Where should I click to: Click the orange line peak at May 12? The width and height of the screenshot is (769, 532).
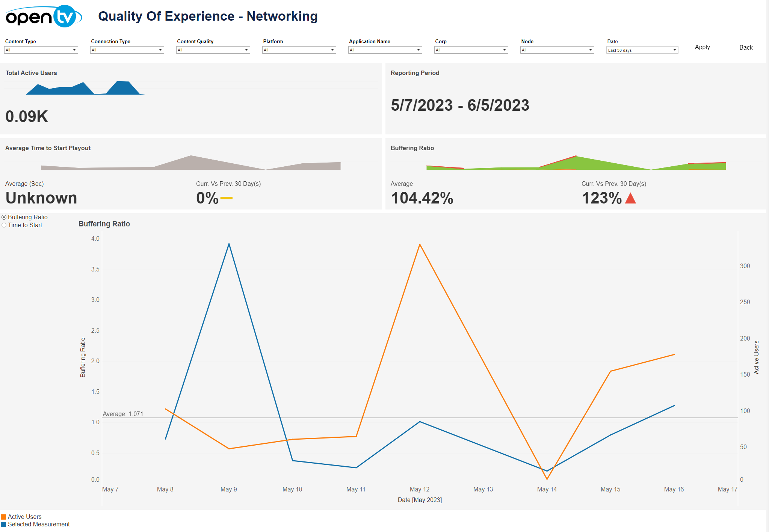pyautogui.click(x=420, y=245)
